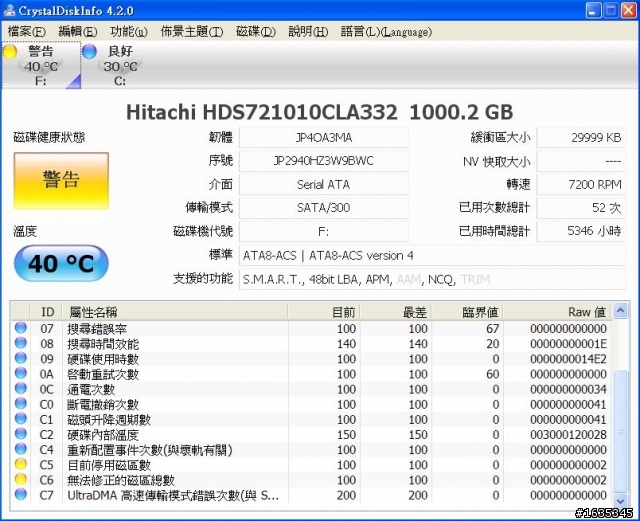This screenshot has height=521, width=640.
Task: Click the CrystalDiskInfo title bar app icon
Action: pyautogui.click(x=9, y=10)
